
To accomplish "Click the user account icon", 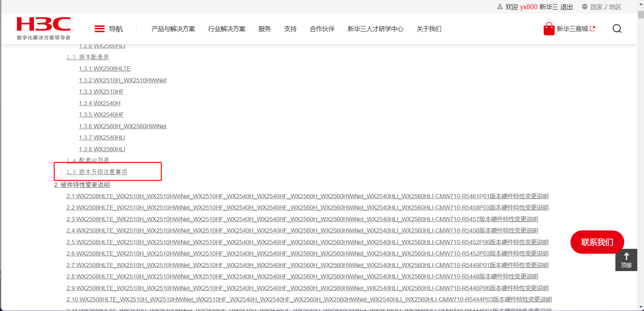I will pyautogui.click(x=500, y=7).
